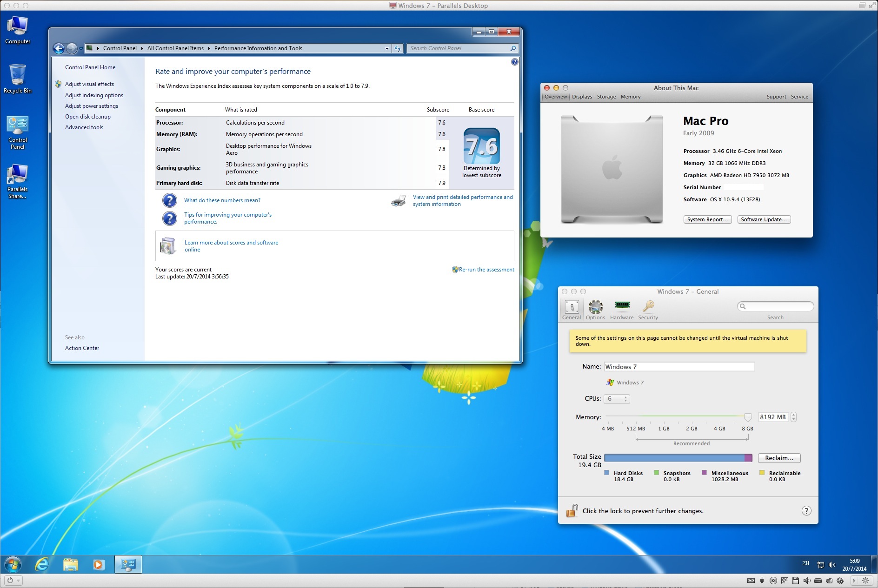Viewport: 878px width, 588px height.
Task: Launch Windows Media Player from taskbar
Action: [98, 565]
